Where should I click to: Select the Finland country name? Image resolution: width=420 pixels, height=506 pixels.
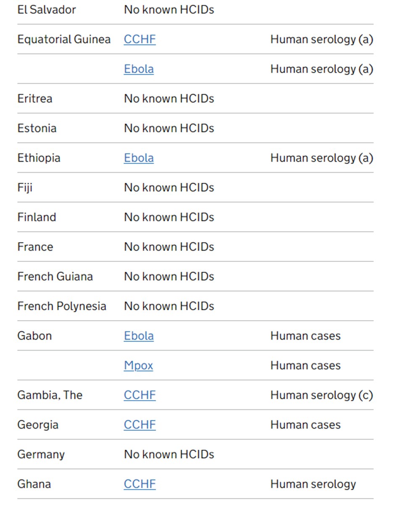coord(37,217)
